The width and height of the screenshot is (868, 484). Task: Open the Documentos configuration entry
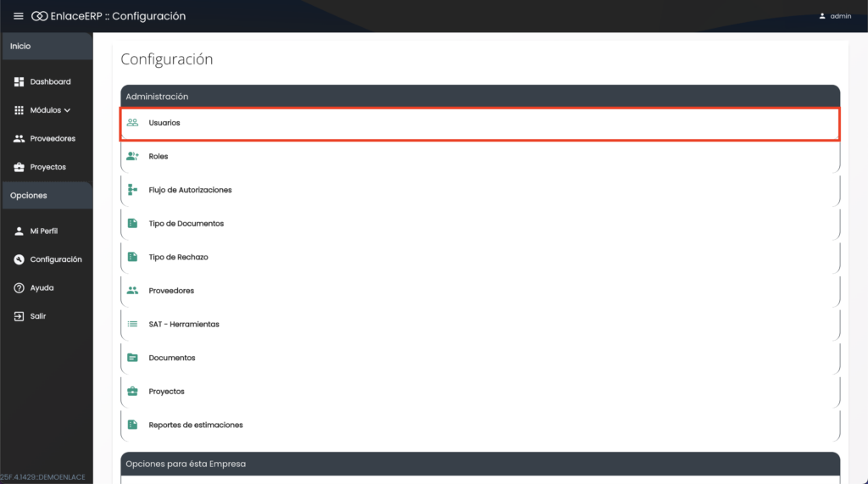(x=171, y=358)
